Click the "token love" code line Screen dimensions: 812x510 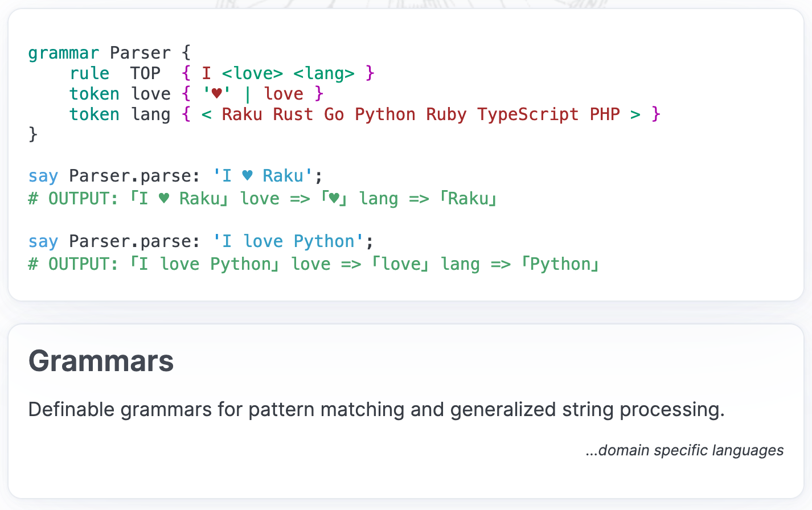[x=196, y=94]
